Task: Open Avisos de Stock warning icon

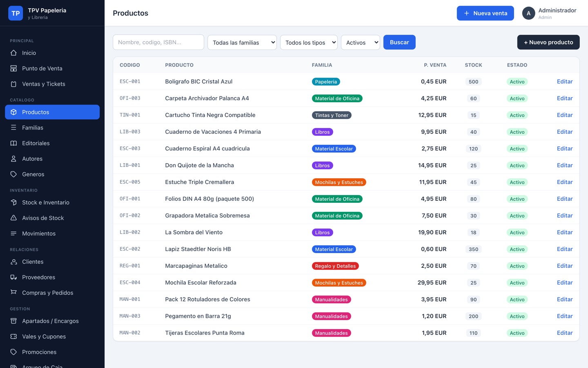Action: [13, 218]
